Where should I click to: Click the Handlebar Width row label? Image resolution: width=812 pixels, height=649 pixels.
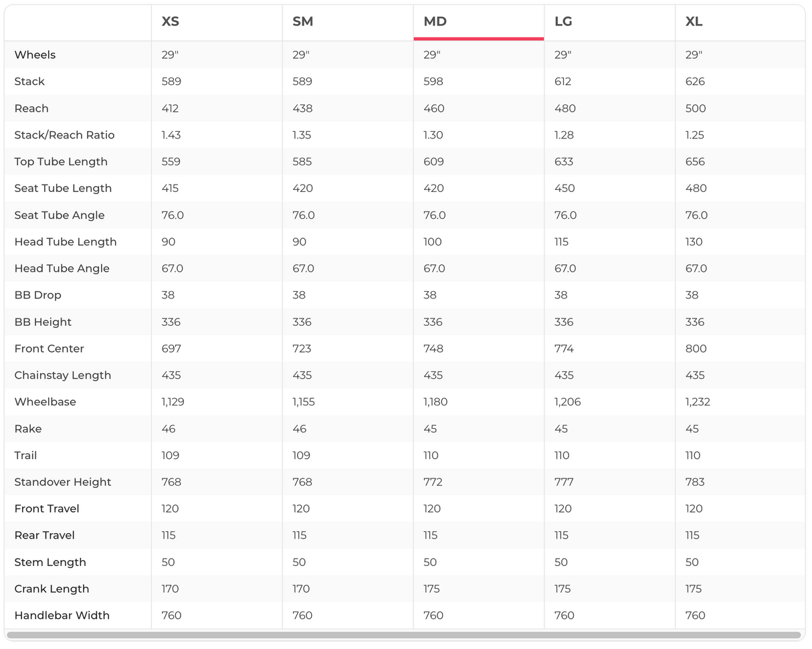pos(62,616)
